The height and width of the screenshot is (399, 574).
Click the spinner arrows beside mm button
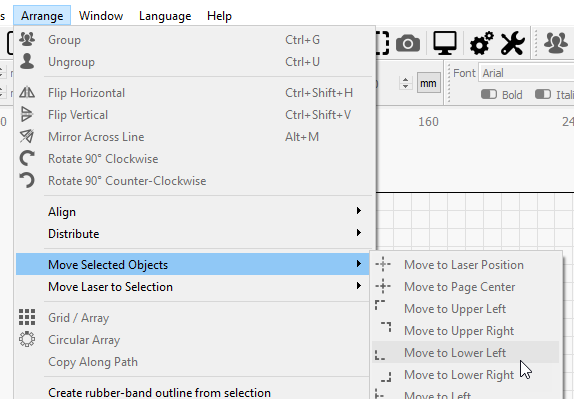405,83
